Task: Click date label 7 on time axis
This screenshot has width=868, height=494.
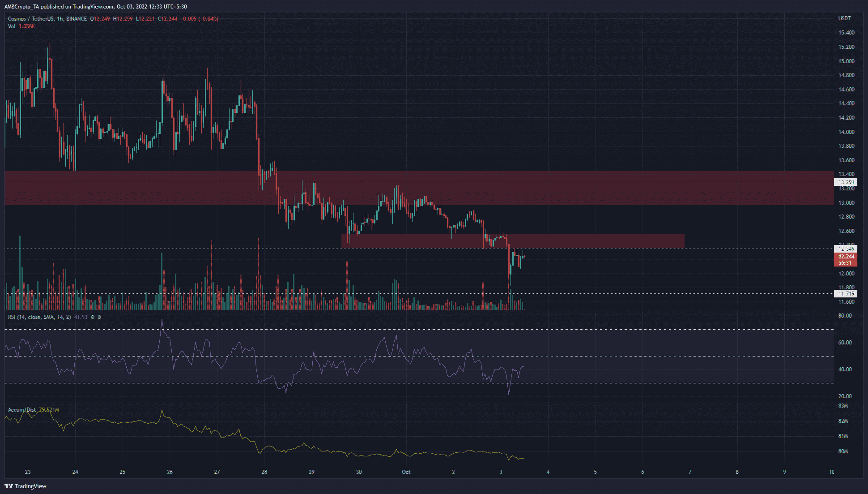Action: coord(690,472)
